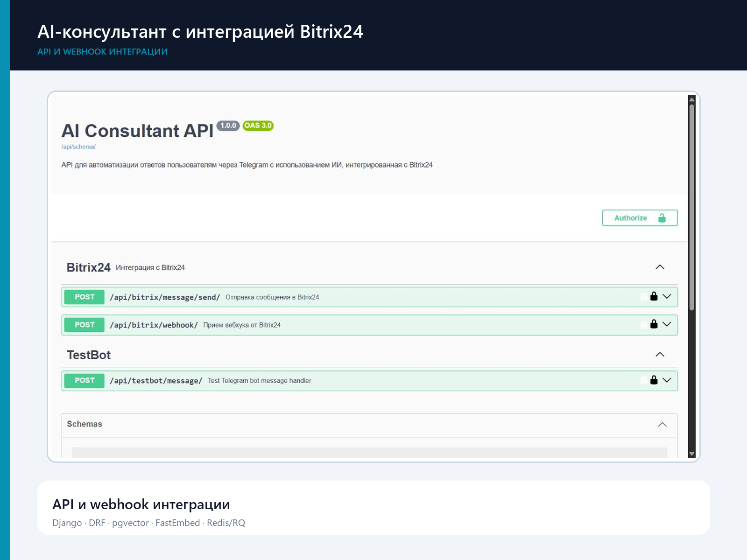Click the 'API и webhook интеграции' caption heading

[x=141, y=504]
